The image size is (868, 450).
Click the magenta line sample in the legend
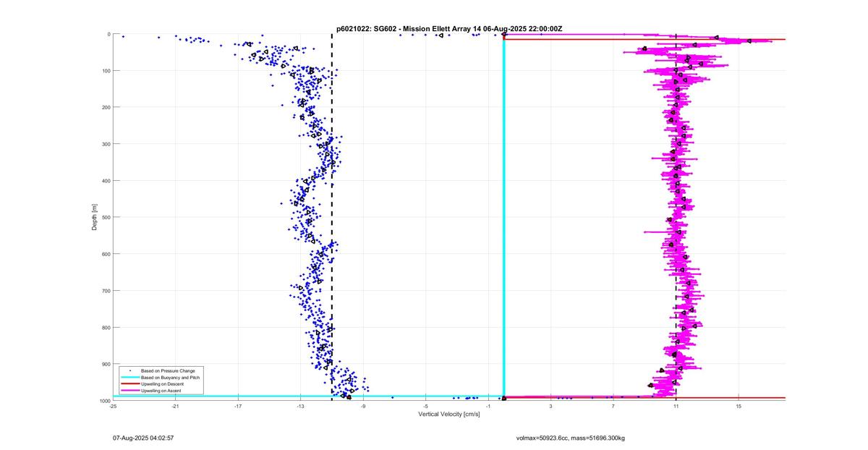tap(130, 391)
